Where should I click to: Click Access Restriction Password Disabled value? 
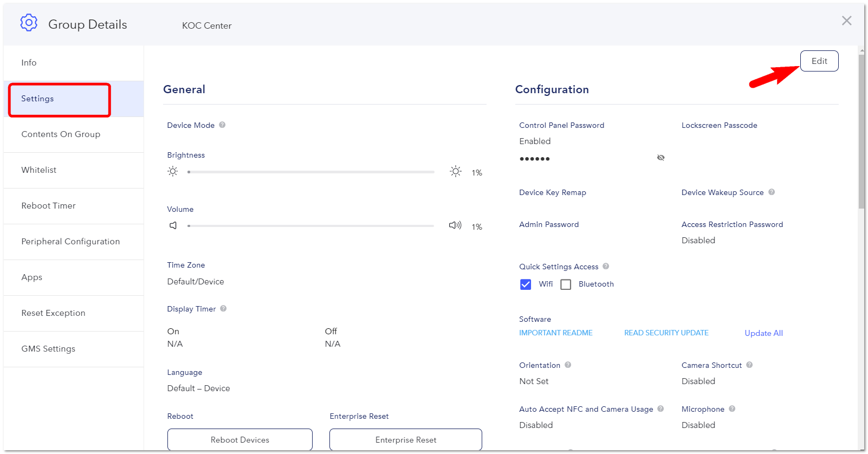point(698,241)
